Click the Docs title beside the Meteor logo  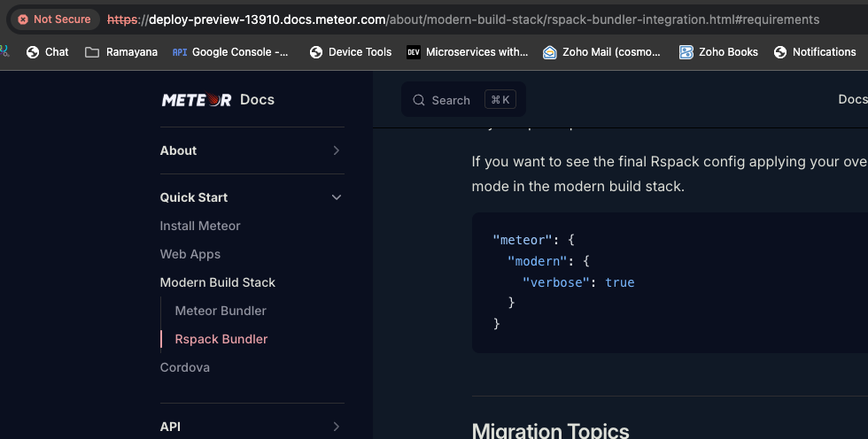coord(257,99)
